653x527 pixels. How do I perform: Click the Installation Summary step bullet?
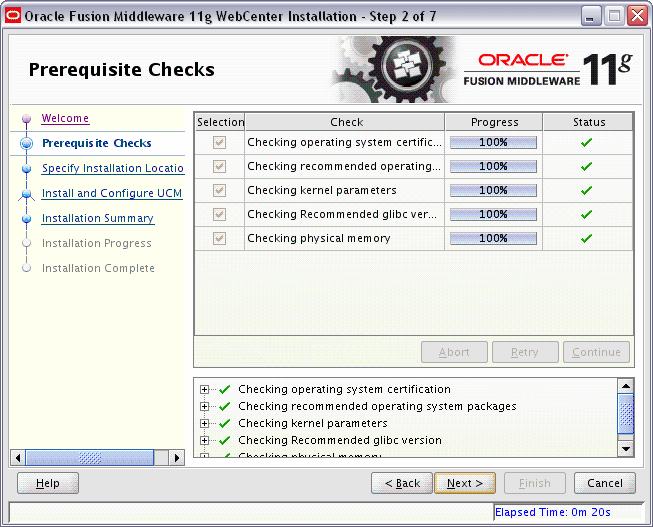tap(27, 219)
